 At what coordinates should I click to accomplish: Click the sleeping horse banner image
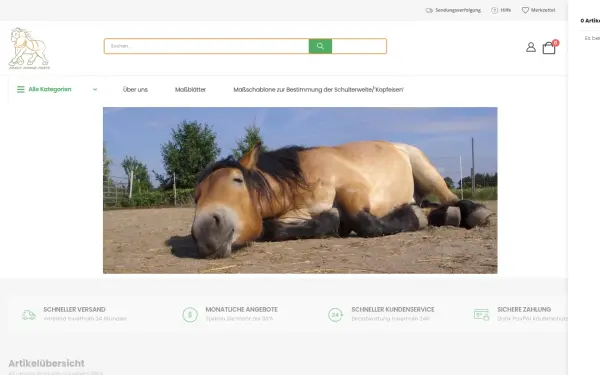300,190
